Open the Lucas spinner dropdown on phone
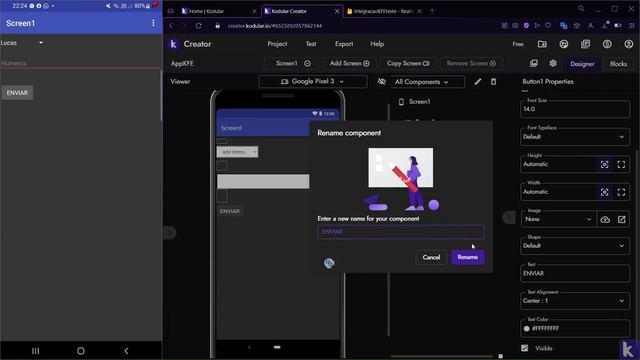Image resolution: width=640 pixels, height=360 pixels. (22, 43)
